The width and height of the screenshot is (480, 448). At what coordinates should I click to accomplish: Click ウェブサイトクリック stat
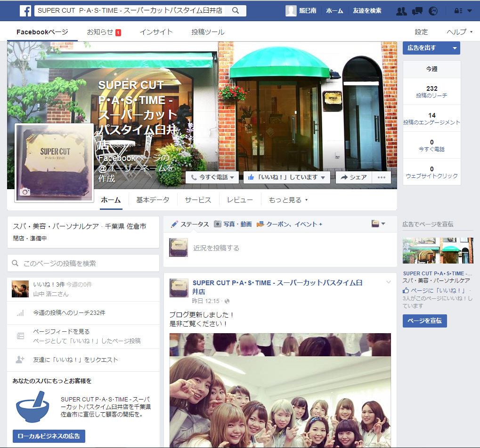(431, 172)
